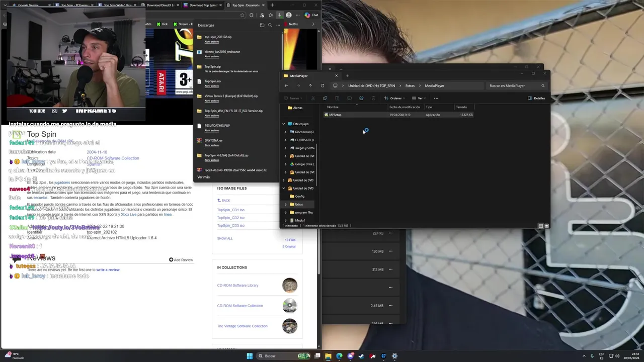644x362 pixels.
Task: Click SHOW ALL under ISO image files
Action: coord(225,238)
